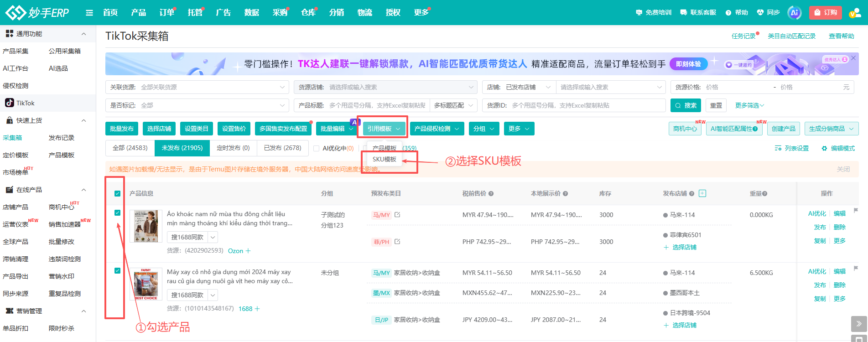The height and width of the screenshot is (342, 868).
Task: Click flag icon on second product row
Action: point(856,268)
